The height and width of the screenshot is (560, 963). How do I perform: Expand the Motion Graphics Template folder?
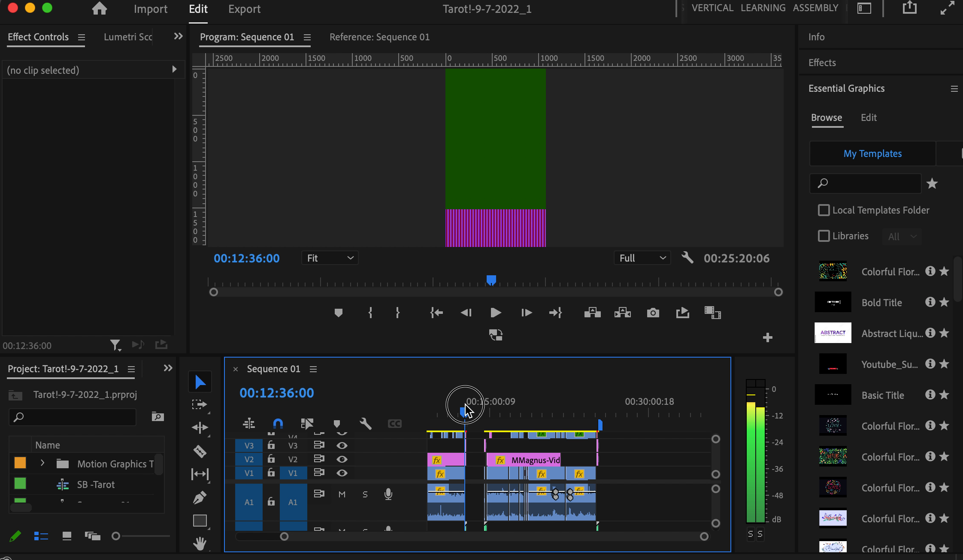pyautogui.click(x=42, y=464)
